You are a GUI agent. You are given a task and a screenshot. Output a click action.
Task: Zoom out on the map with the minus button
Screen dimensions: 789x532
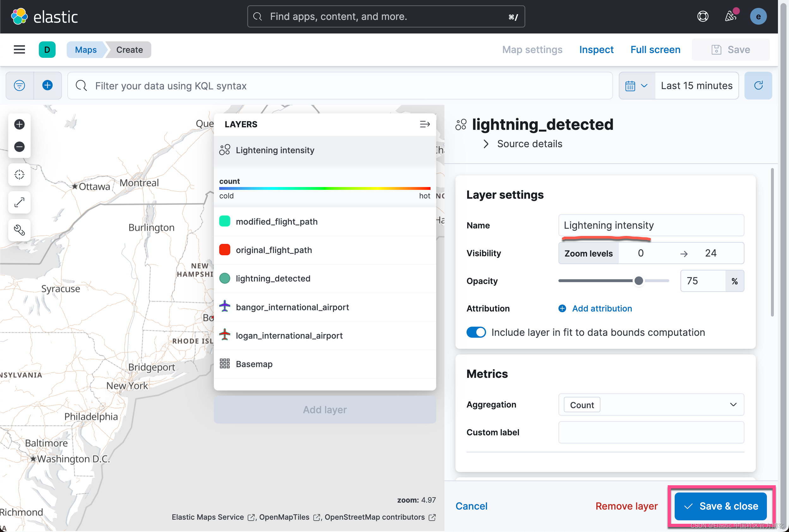19,147
